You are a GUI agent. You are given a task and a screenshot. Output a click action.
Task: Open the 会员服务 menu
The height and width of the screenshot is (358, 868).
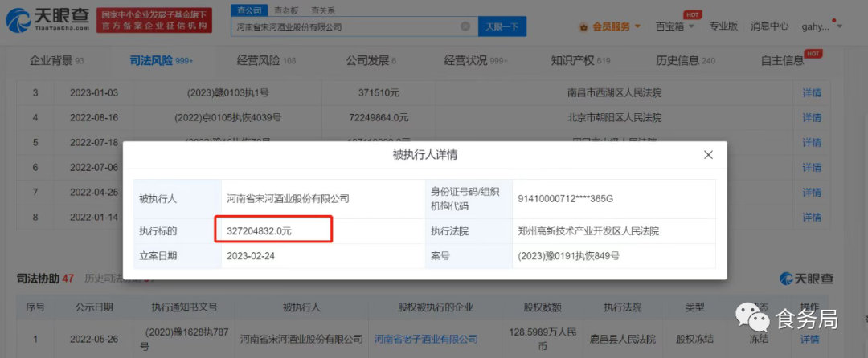[611, 26]
